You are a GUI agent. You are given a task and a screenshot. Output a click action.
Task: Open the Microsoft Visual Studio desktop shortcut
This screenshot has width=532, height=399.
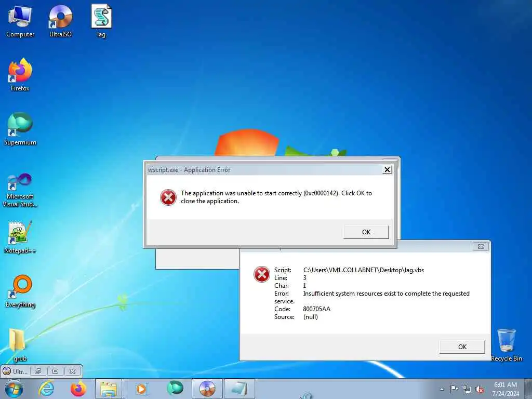(20, 190)
